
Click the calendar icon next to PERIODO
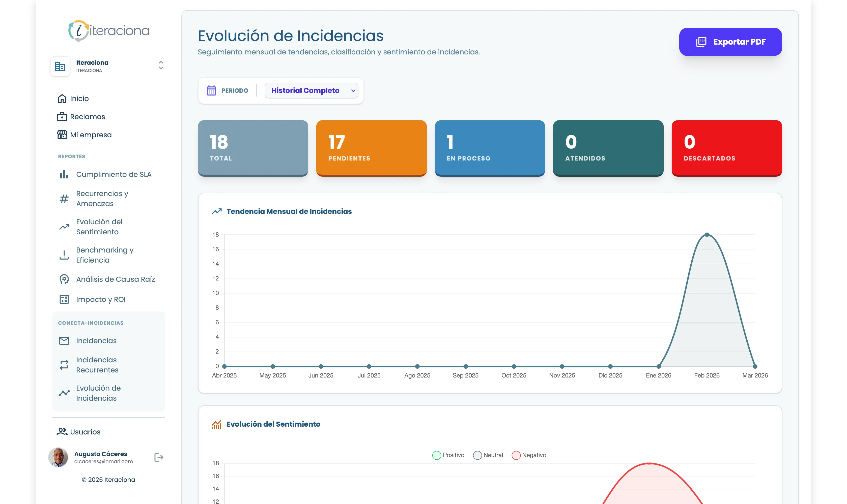[211, 90]
